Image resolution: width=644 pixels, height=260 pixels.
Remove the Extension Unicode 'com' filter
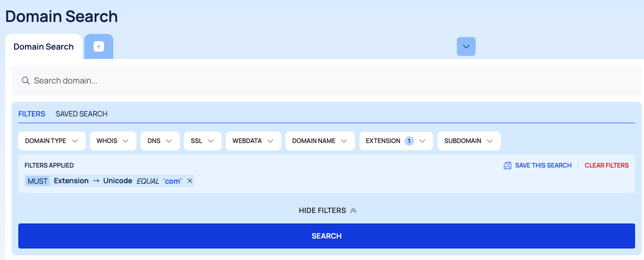pyautogui.click(x=190, y=181)
